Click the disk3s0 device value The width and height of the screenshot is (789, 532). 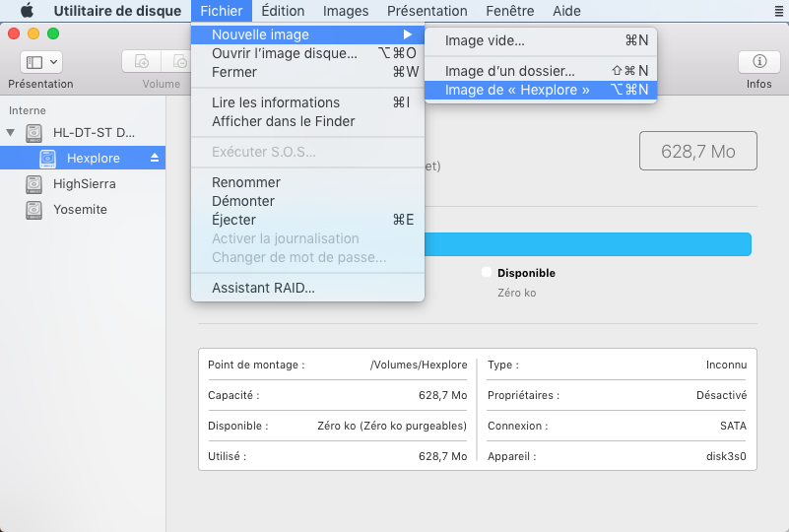726,456
